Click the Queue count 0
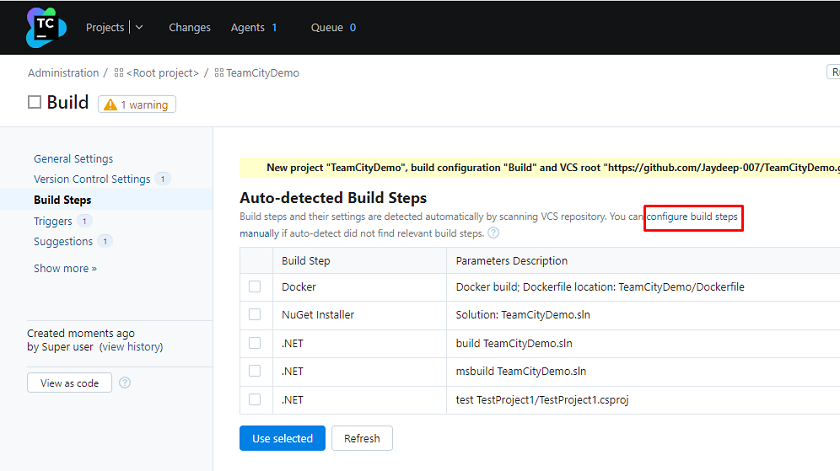The width and height of the screenshot is (840, 471). point(352,27)
